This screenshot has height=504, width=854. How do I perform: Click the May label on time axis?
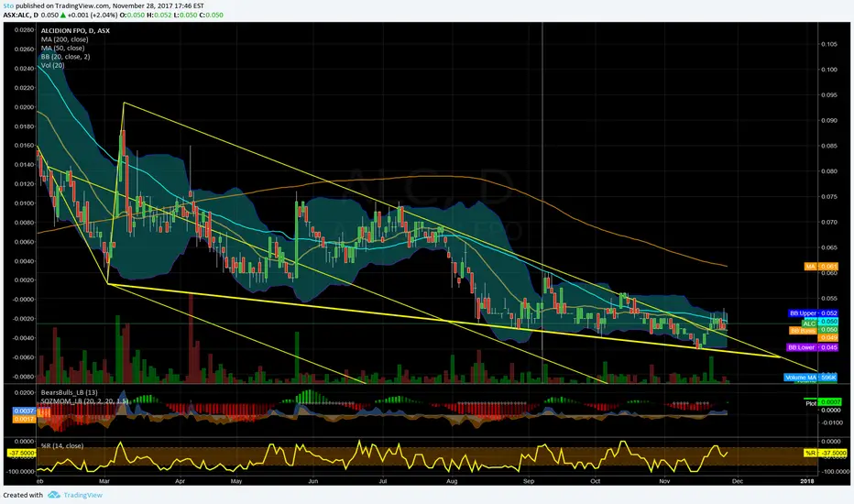tap(235, 481)
